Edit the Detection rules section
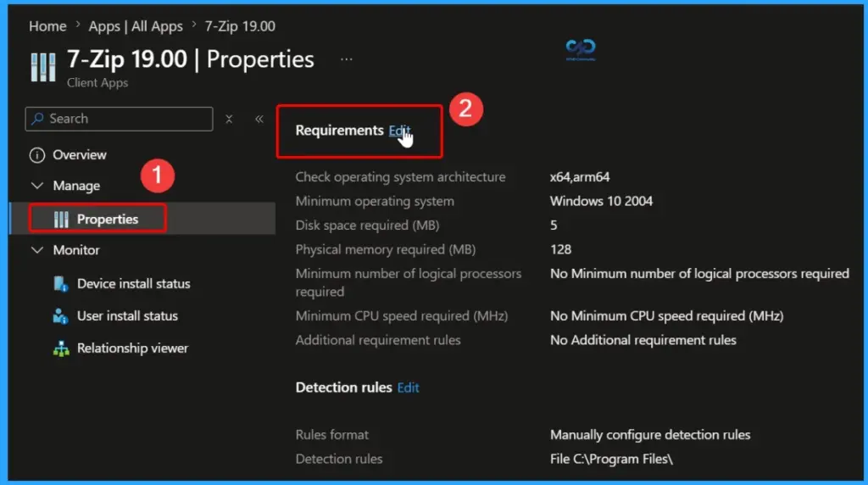The height and width of the screenshot is (485, 868). coord(408,387)
